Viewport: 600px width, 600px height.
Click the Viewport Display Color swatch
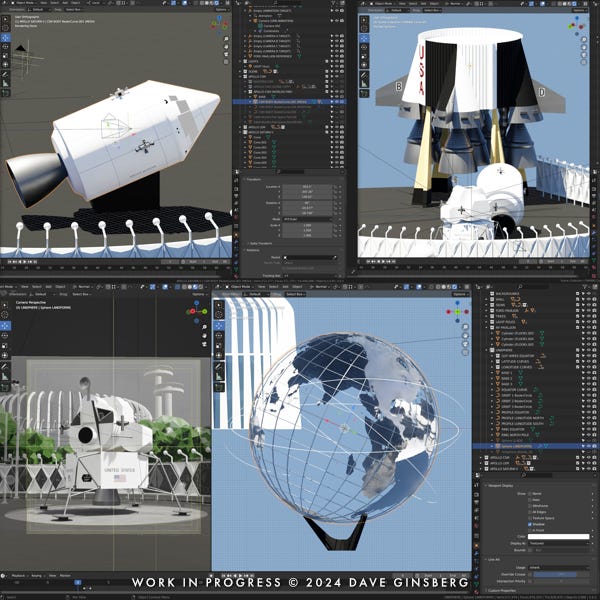coord(559,537)
